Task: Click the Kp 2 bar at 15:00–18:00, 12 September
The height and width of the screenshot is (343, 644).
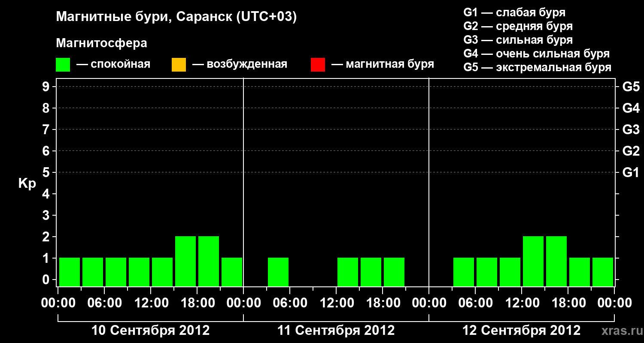Action: (x=556, y=261)
